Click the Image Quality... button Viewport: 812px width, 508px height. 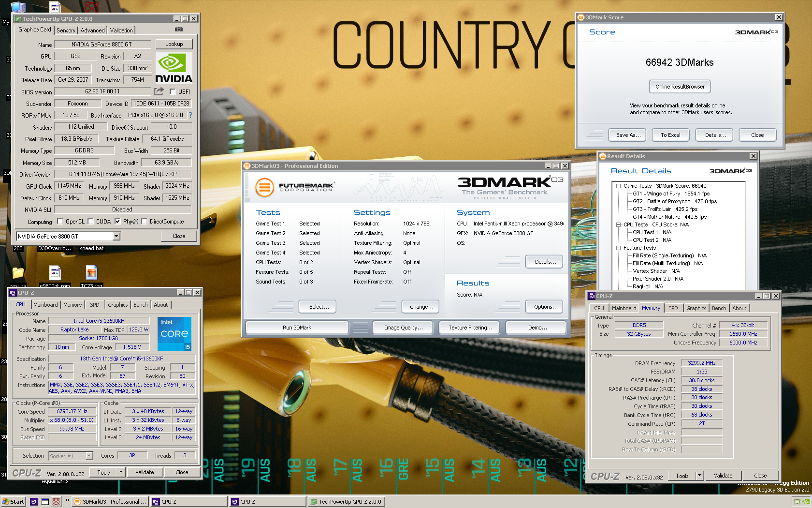404,328
